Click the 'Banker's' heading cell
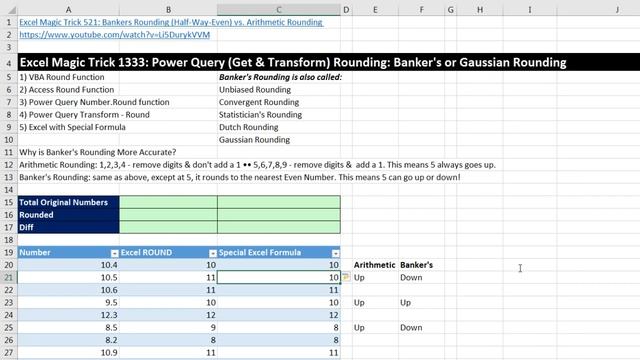This screenshot has width=640, height=360. point(422,265)
